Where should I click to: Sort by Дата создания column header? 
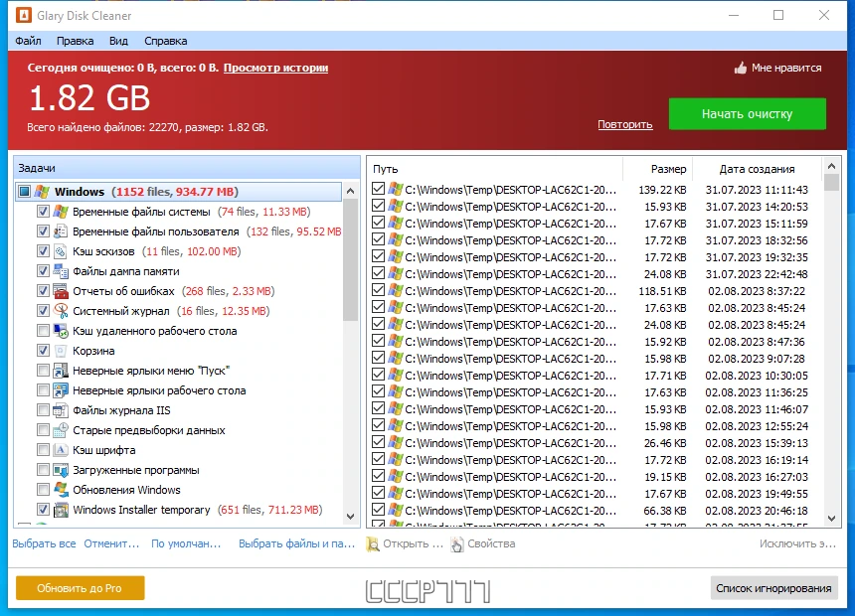[757, 169]
